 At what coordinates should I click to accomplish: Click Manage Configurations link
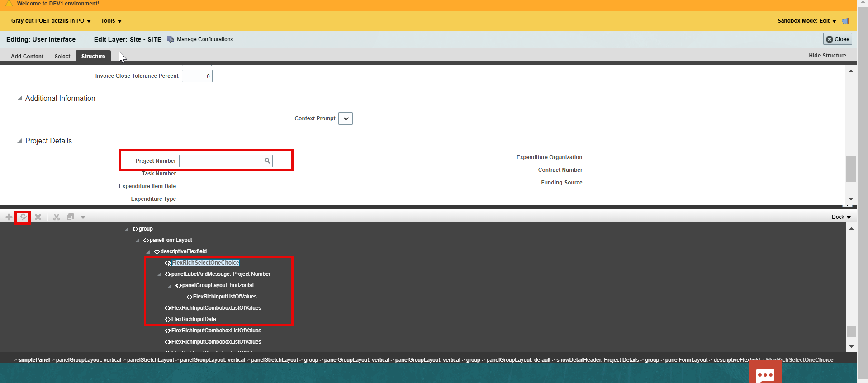pos(205,39)
